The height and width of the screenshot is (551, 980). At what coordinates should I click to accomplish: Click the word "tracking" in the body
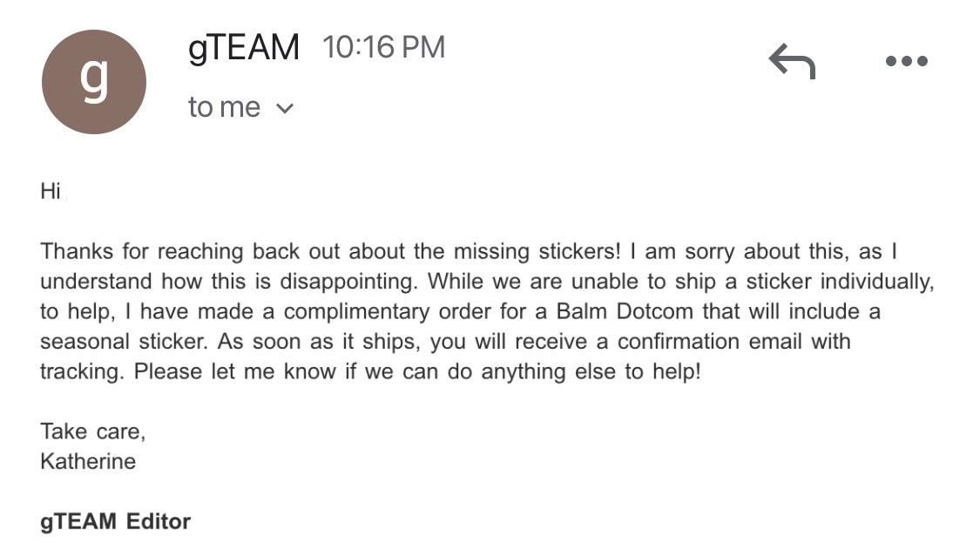coord(83,371)
